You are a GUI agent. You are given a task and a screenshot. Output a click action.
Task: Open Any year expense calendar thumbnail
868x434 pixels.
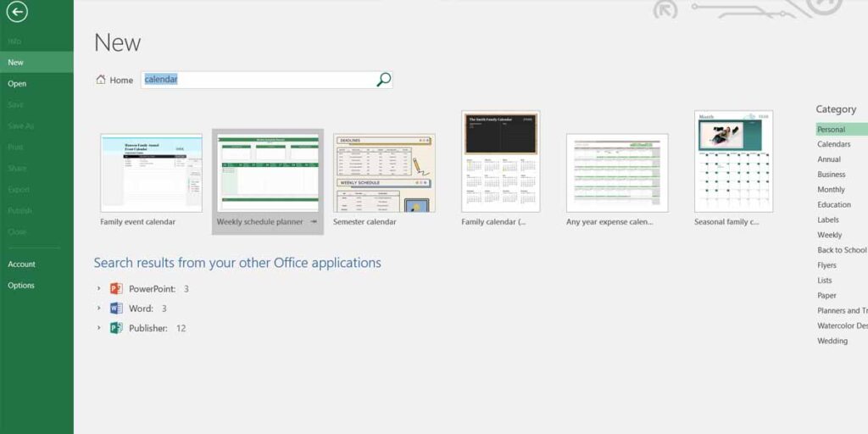(x=617, y=173)
